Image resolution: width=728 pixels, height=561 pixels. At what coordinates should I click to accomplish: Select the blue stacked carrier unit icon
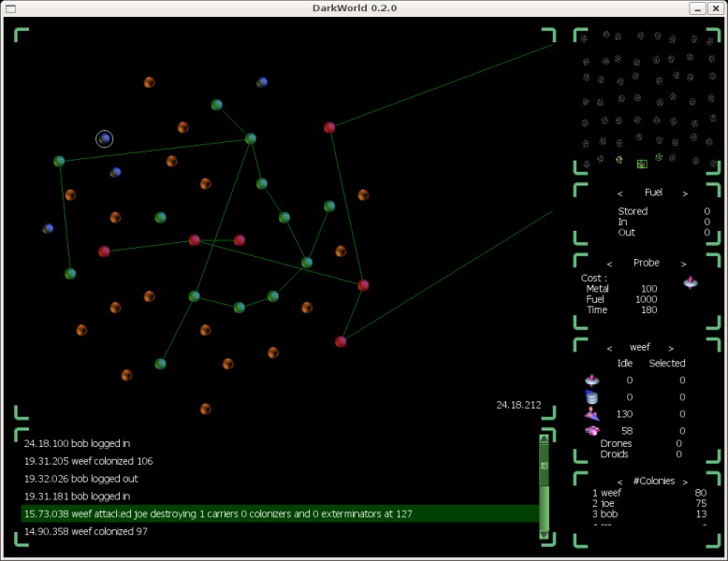coord(591,396)
